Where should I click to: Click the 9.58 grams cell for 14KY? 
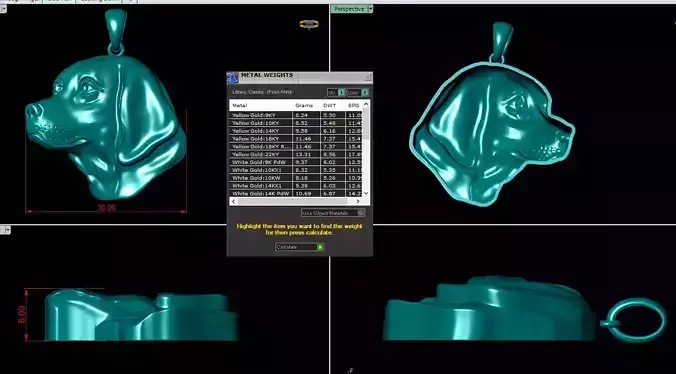point(306,131)
